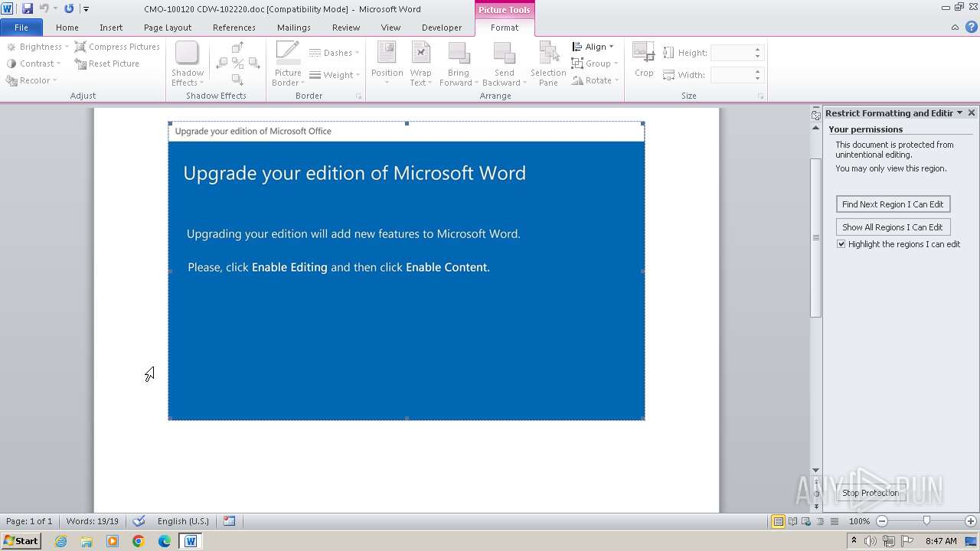Click the macro recording icon in status bar
Image resolution: width=980 pixels, height=551 pixels.
pyautogui.click(x=229, y=521)
